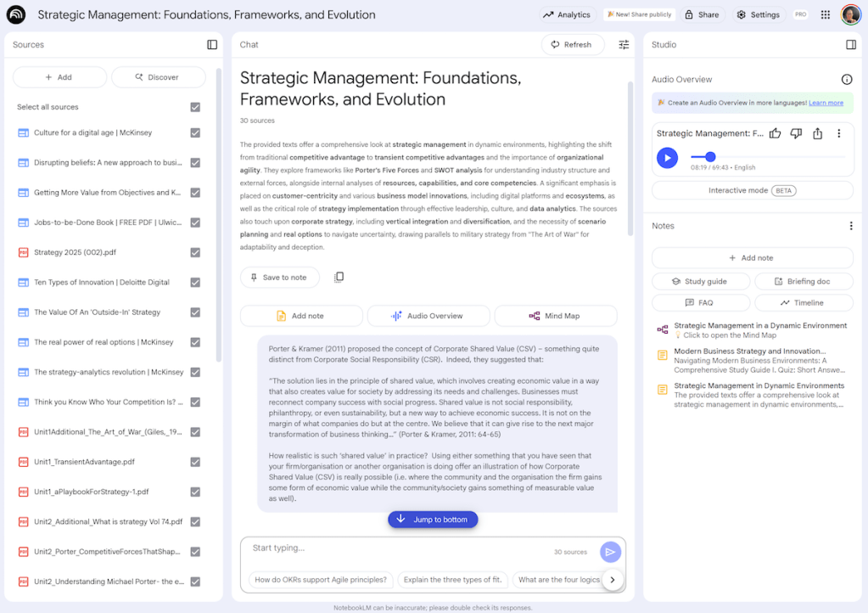Toggle the Select all sources checkbox

coord(195,107)
